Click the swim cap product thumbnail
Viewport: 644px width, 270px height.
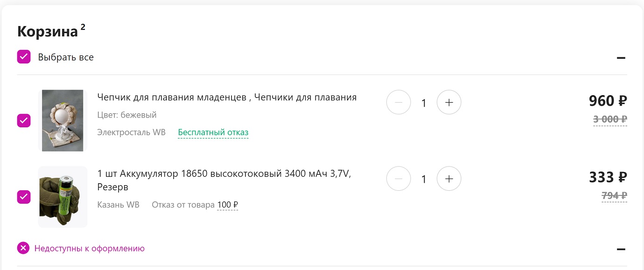[63, 120]
